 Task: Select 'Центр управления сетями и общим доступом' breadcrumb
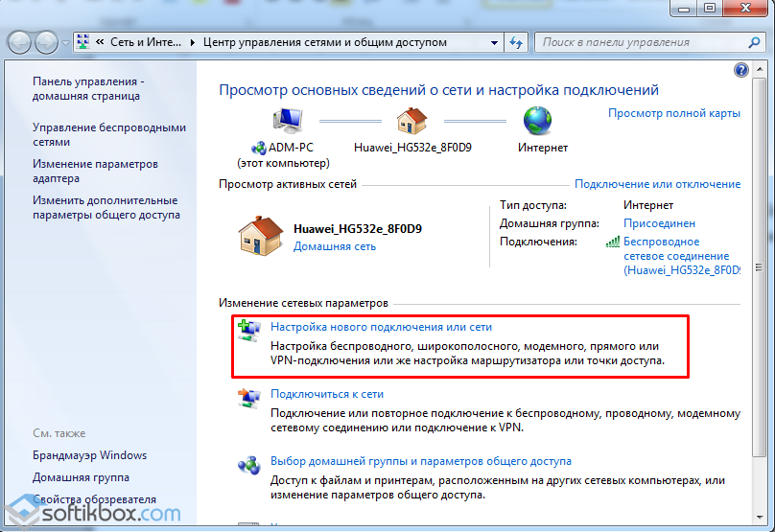tap(325, 42)
